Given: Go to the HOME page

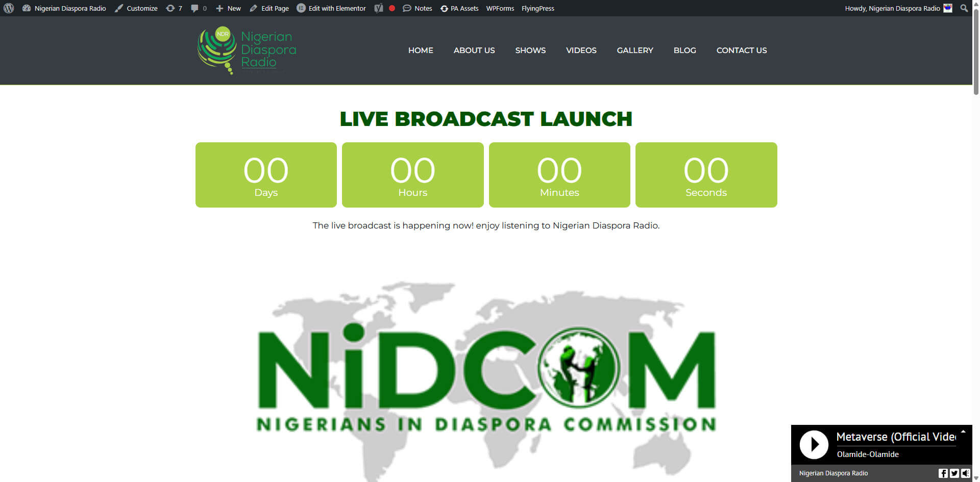Looking at the screenshot, I should 421,50.
